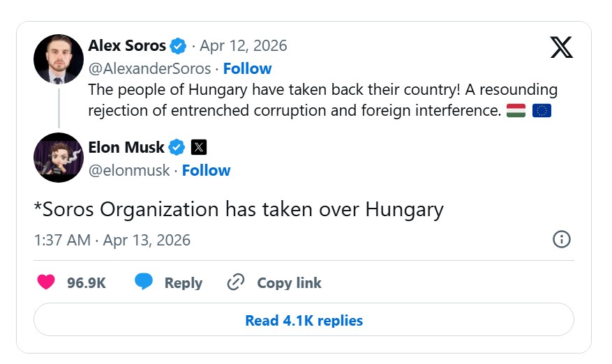Open the @elonmusk handle link
The image size is (612, 364).
coord(129,170)
